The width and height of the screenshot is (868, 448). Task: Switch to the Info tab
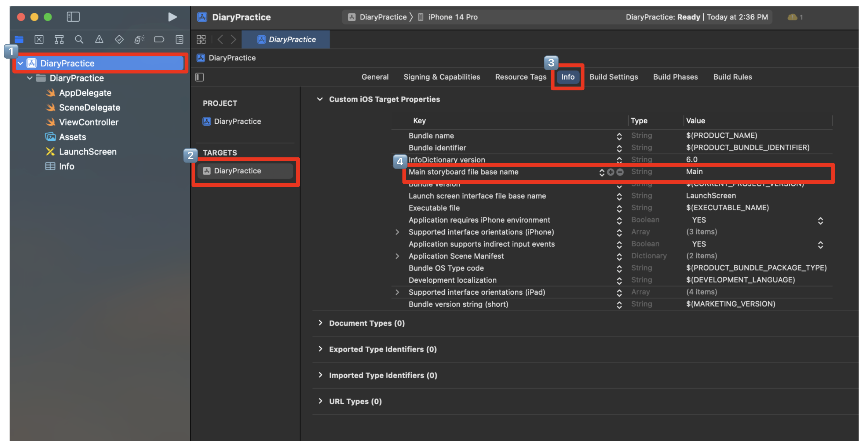click(x=568, y=77)
